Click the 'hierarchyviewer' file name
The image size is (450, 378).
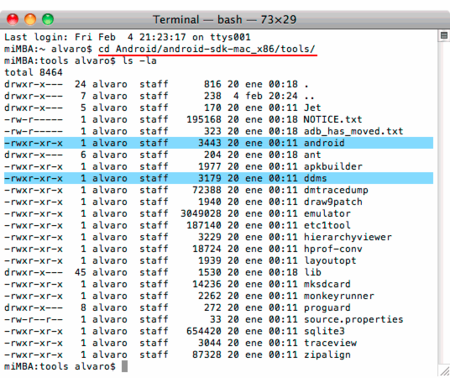(x=348, y=237)
